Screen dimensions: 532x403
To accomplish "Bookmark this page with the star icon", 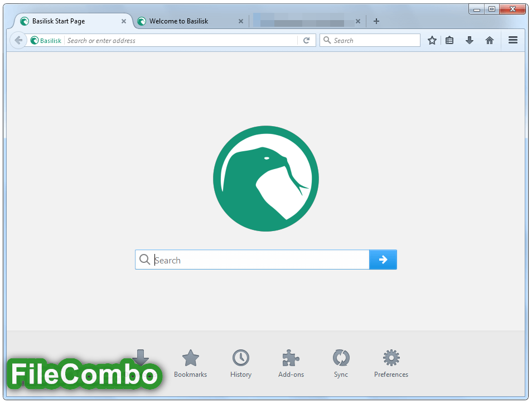I will (x=432, y=40).
